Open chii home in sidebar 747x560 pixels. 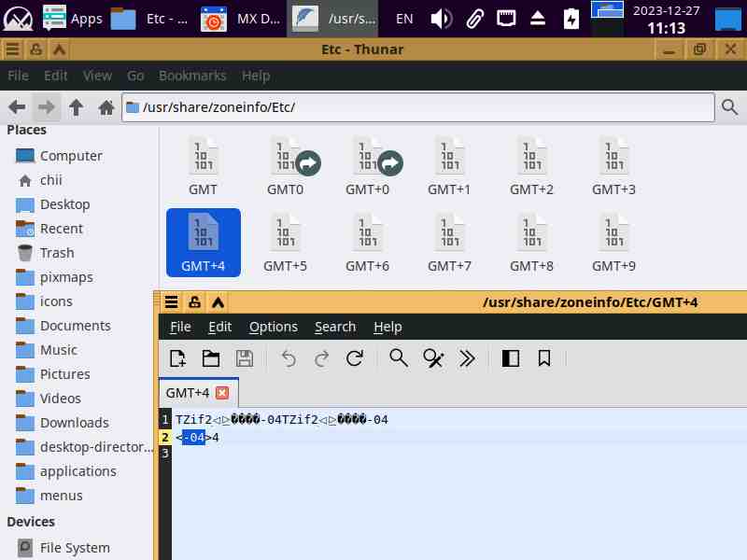point(51,180)
